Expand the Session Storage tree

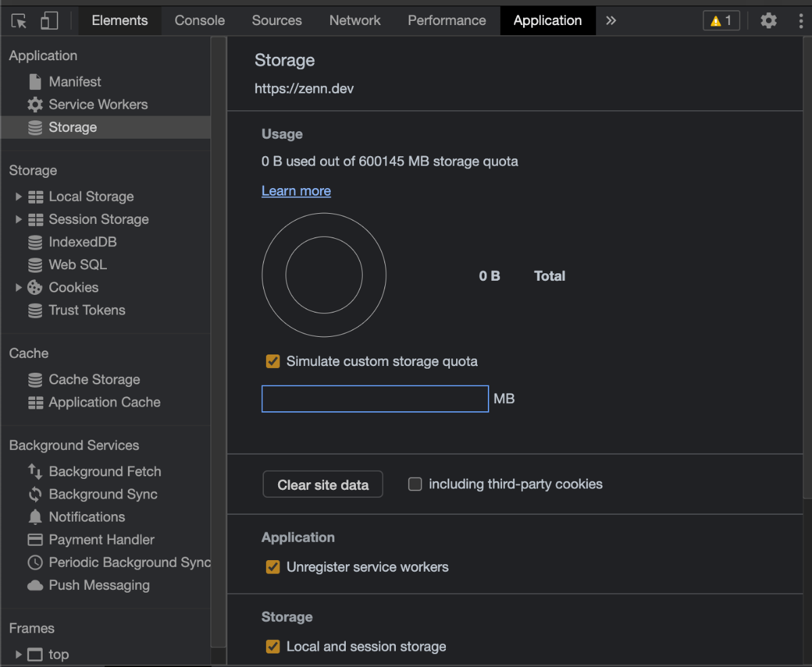(x=18, y=219)
